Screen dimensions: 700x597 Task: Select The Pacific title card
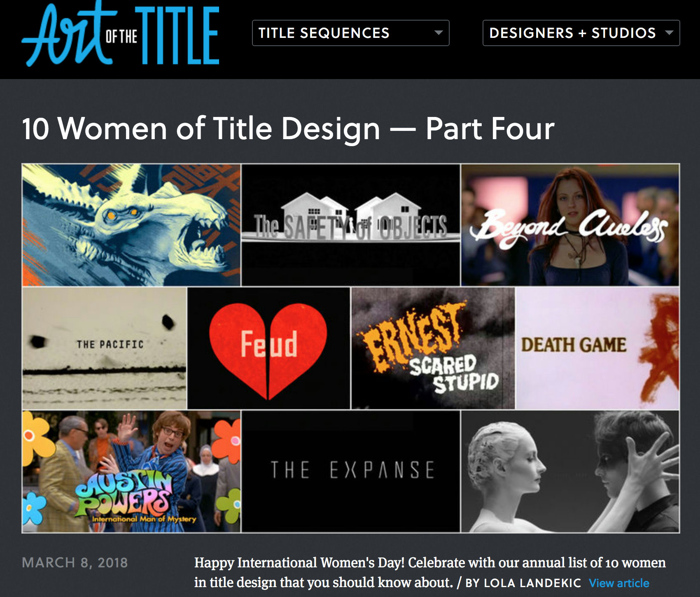tap(104, 348)
